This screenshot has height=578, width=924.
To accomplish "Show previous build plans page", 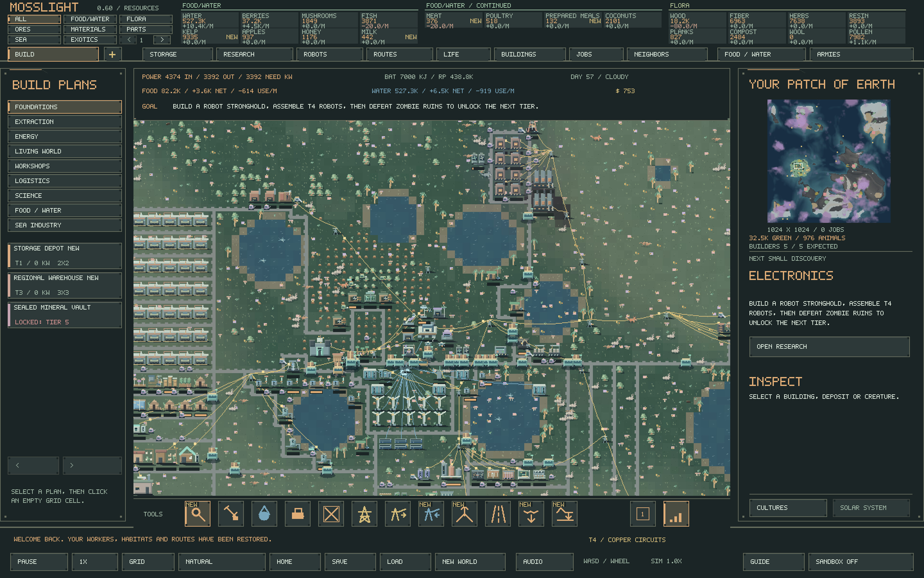I will point(33,465).
